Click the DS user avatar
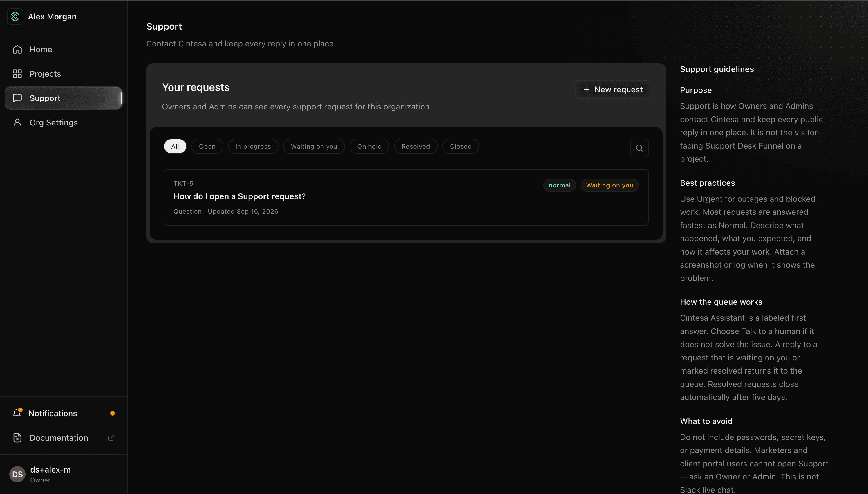 pos(17,474)
